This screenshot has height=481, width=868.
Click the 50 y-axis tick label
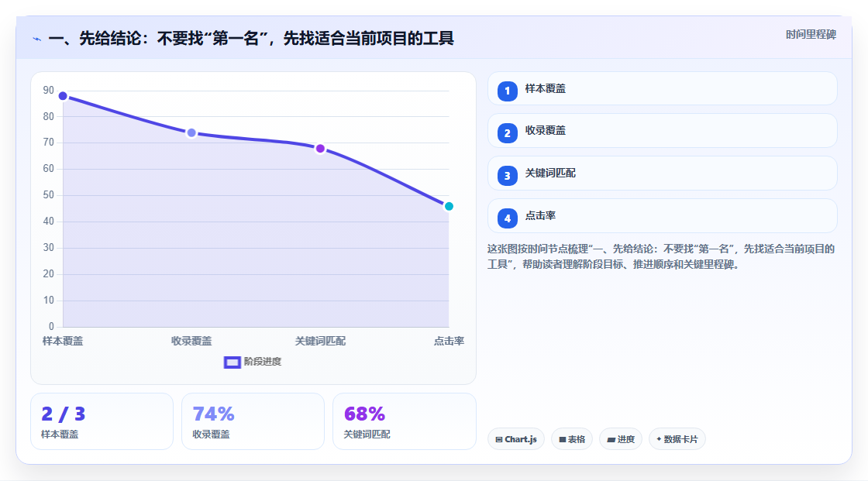[x=49, y=195]
